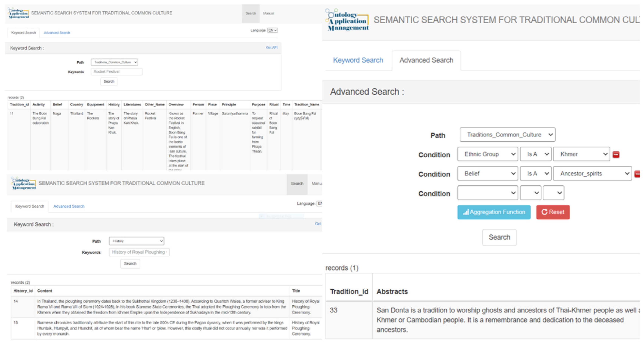
Task: Click the Get API link
Action: pyautogui.click(x=272, y=47)
